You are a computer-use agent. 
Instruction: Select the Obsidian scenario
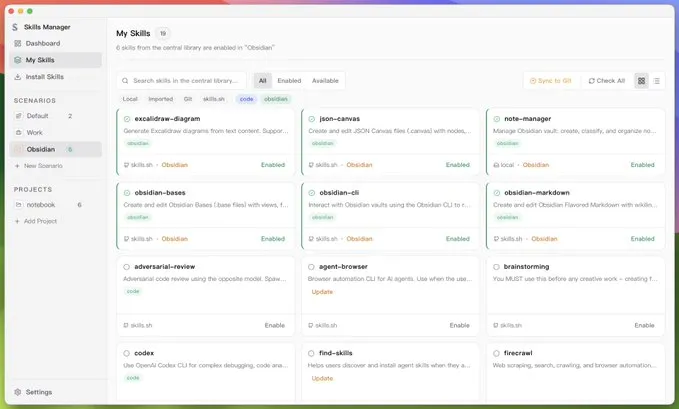click(x=55, y=149)
